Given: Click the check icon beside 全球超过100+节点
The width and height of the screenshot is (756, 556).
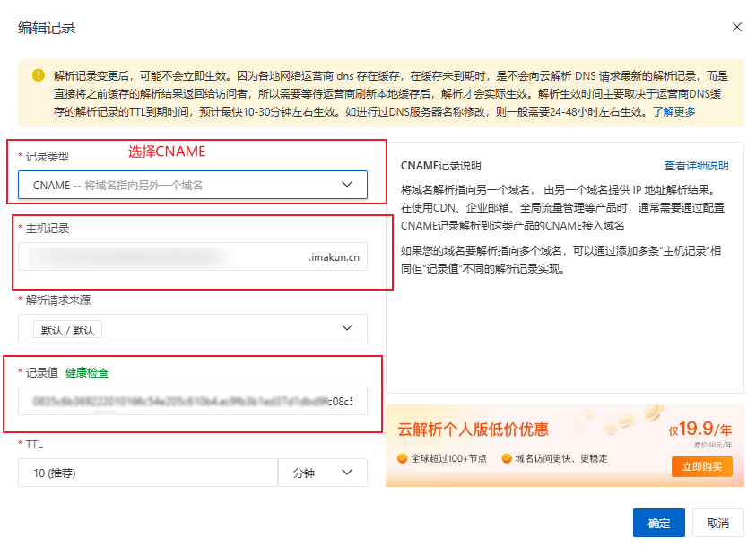Looking at the screenshot, I should coord(403,458).
